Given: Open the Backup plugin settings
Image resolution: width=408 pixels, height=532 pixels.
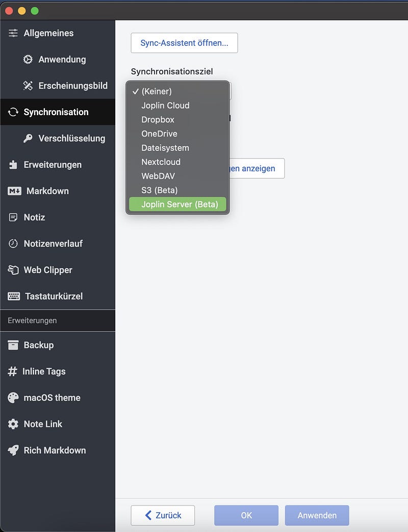Looking at the screenshot, I should 58,345.
